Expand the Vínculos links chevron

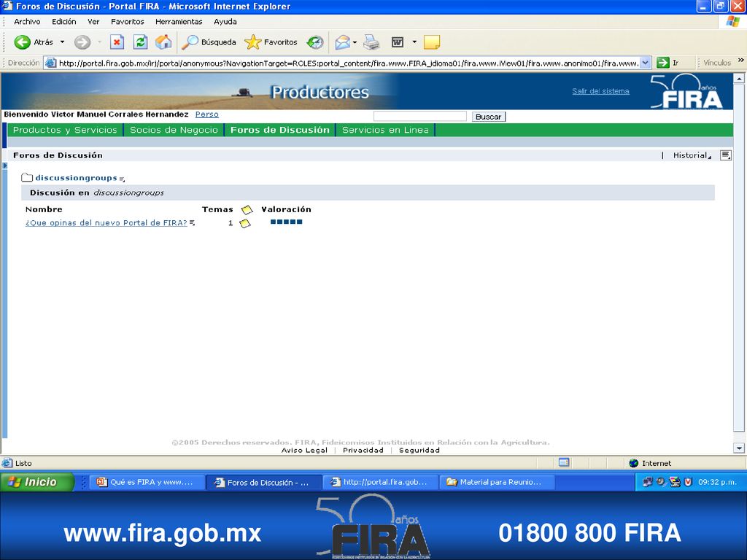(741, 61)
